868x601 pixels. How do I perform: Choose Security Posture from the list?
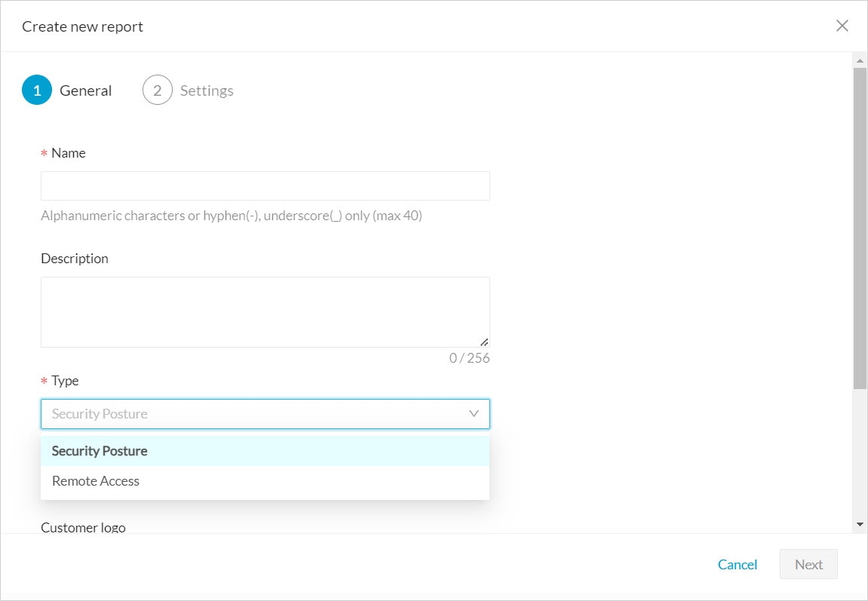coord(100,451)
